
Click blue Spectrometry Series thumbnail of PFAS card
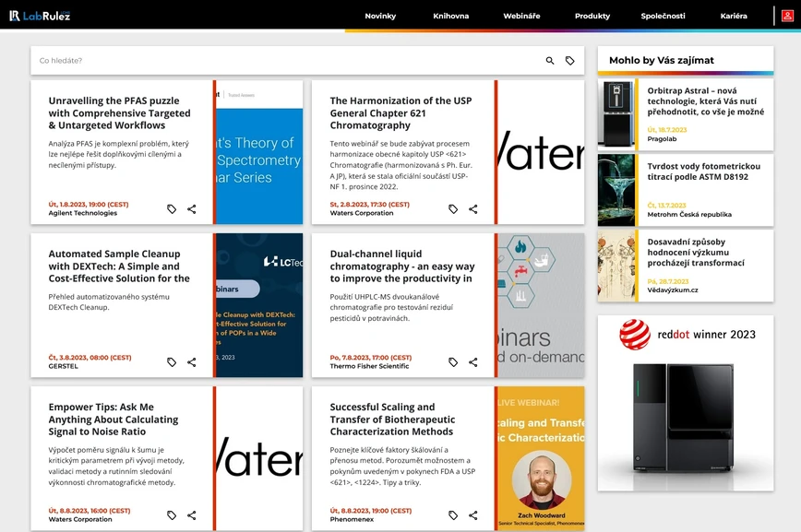click(x=259, y=152)
